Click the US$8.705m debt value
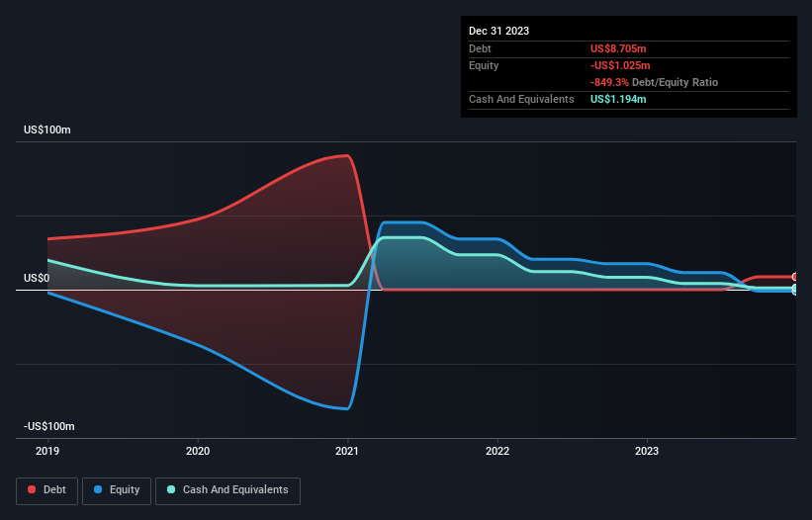 pyautogui.click(x=618, y=48)
